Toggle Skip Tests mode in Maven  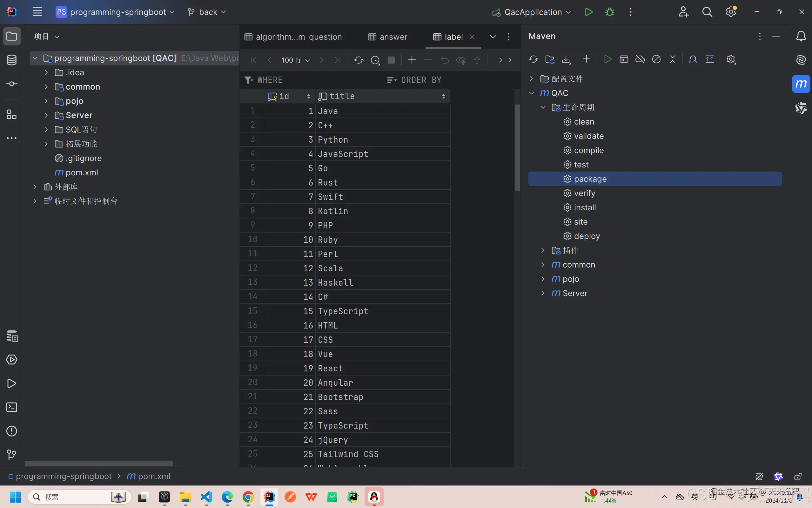(x=656, y=59)
